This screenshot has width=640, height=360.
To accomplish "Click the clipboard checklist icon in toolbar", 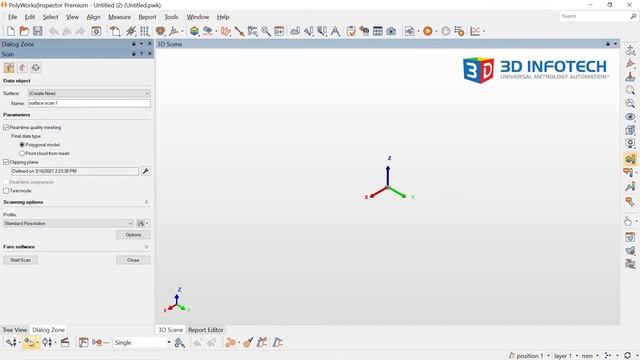I will click(351, 31).
